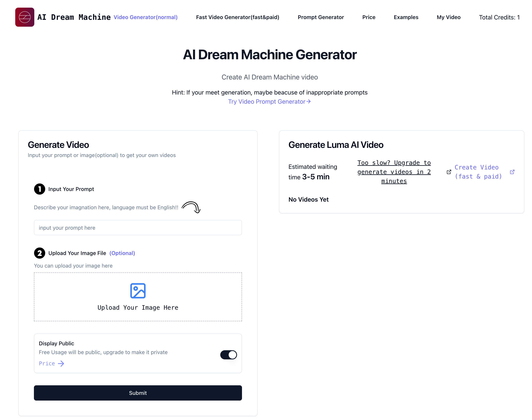Open the Price page from navigation
This screenshot has width=532, height=420.
point(369,17)
